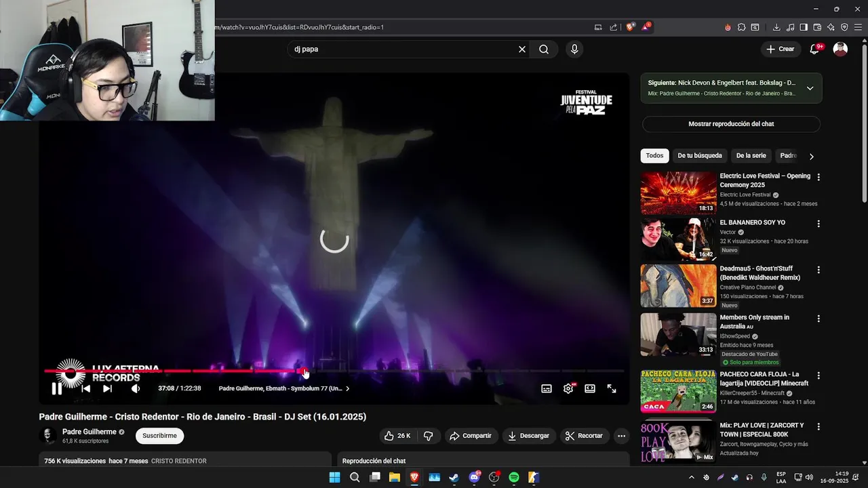Image resolution: width=868 pixels, height=488 pixels.
Task: Open Spotify from the taskbar
Action: click(514, 477)
